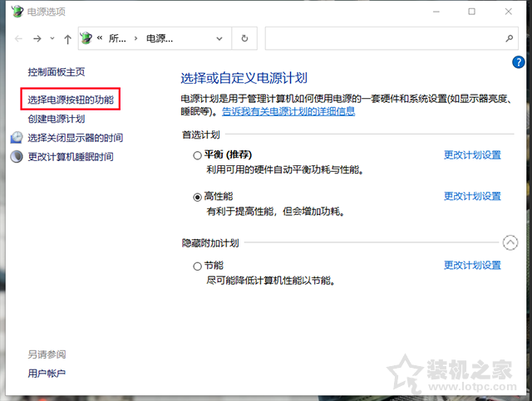
Task: Click the Control Panel search field
Action: click(x=392, y=38)
